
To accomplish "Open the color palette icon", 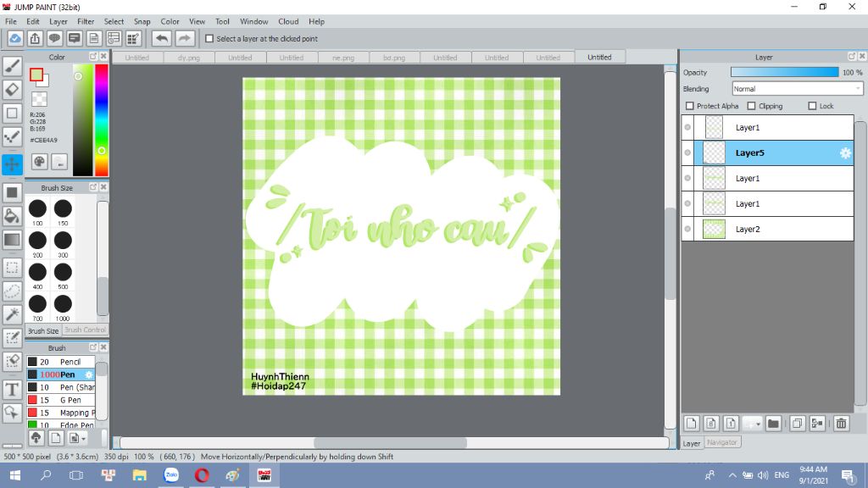I will (39, 162).
